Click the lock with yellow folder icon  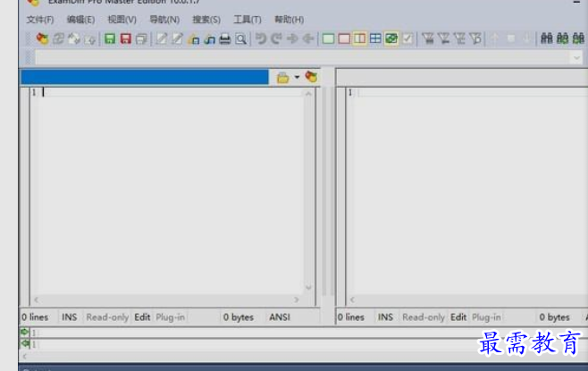pyautogui.click(x=194, y=39)
